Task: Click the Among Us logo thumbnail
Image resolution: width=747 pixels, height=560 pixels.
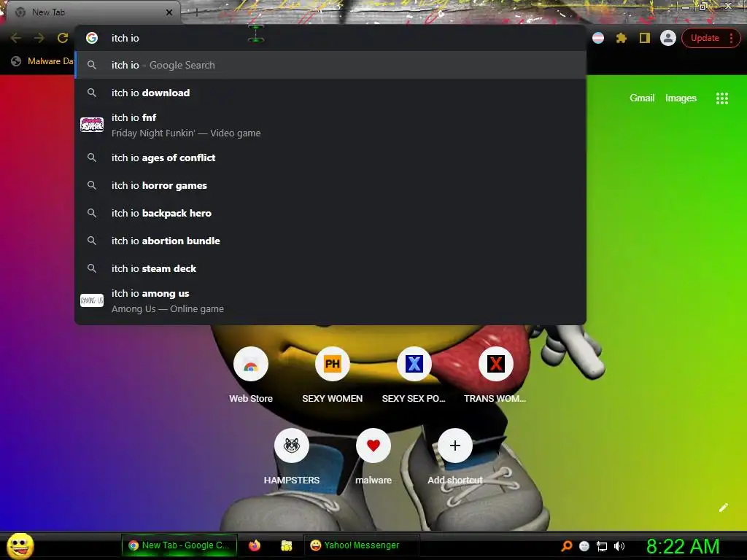Action: (x=92, y=300)
